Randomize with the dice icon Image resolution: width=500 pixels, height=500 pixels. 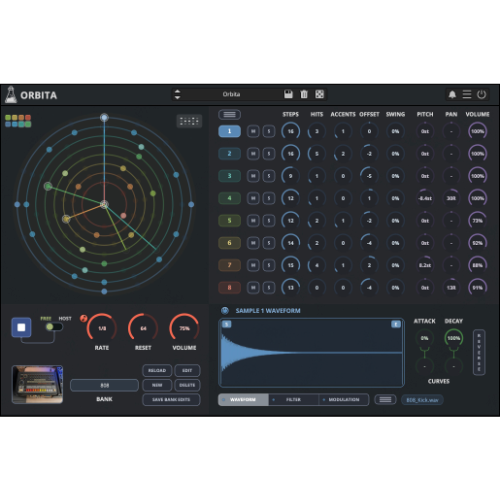[319, 94]
